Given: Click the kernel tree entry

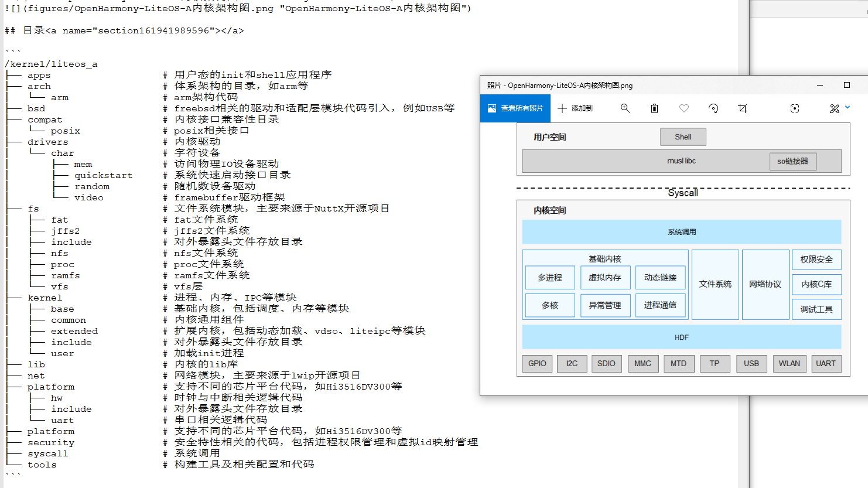Looking at the screenshot, I should 45,298.
